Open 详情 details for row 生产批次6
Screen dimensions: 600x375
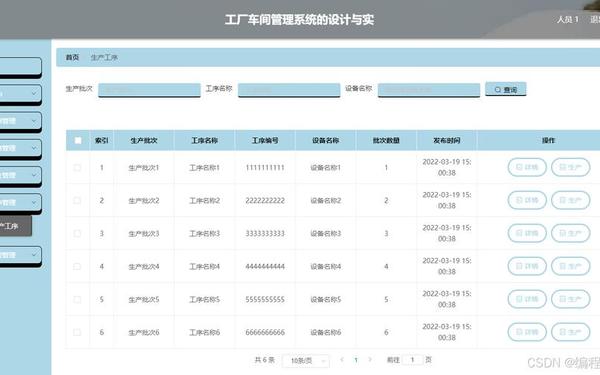[527, 332]
